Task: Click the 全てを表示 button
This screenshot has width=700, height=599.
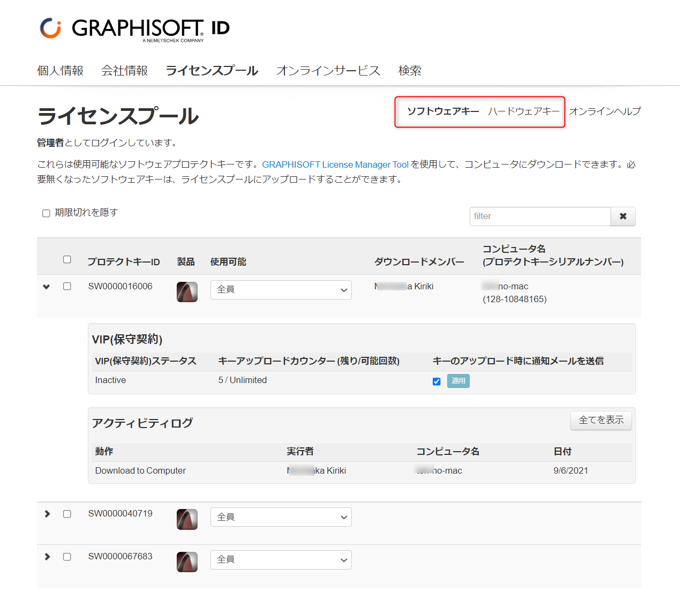Action: coord(601,420)
